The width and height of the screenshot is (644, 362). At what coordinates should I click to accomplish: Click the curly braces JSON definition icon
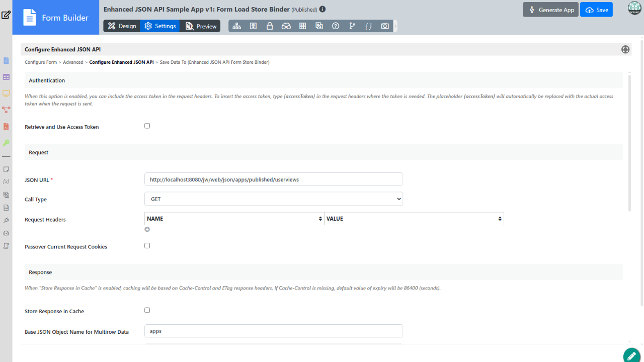point(368,26)
